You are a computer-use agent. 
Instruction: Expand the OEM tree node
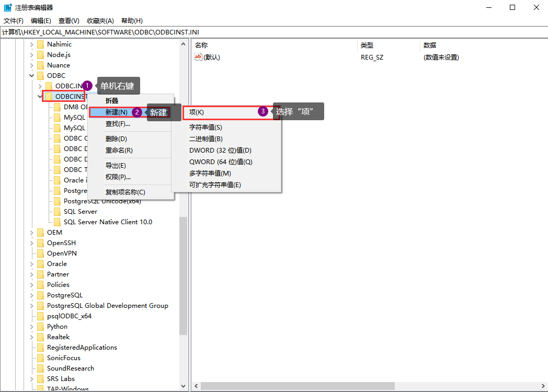point(31,233)
